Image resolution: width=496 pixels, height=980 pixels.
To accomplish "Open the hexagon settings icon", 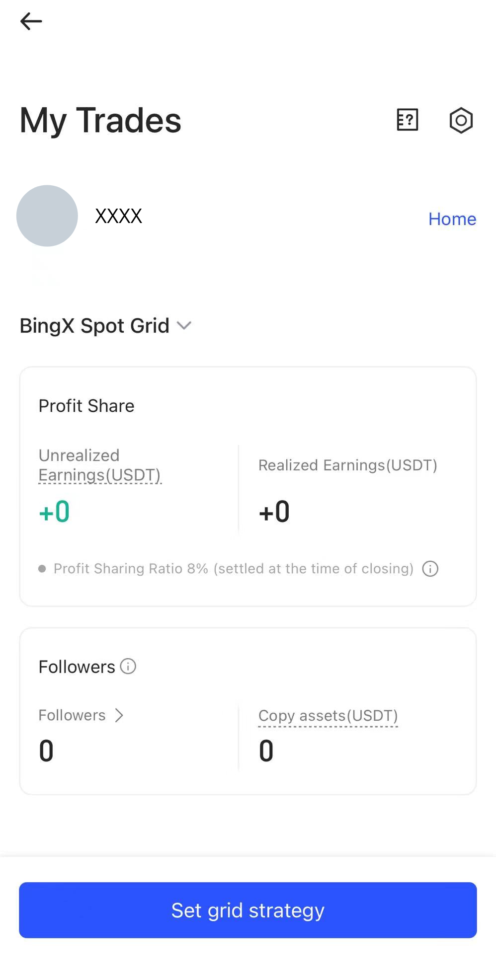I will [461, 120].
